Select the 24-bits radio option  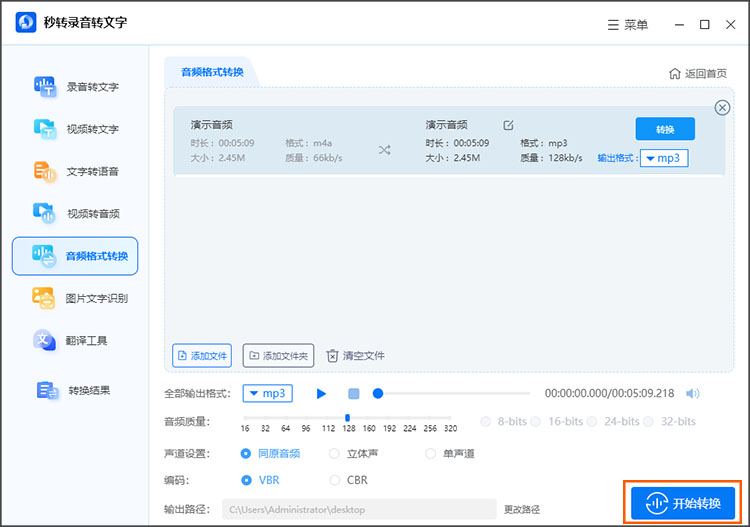tap(592, 422)
